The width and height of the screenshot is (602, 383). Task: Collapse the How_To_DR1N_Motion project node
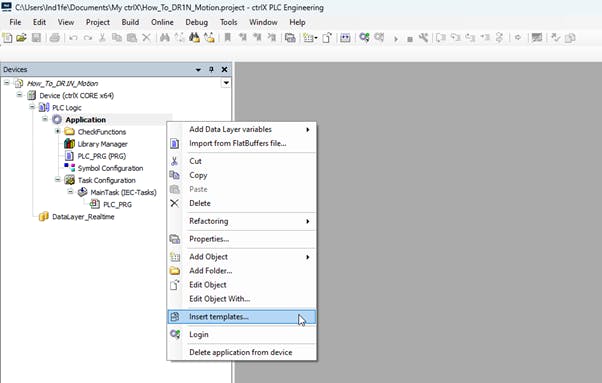point(7,83)
